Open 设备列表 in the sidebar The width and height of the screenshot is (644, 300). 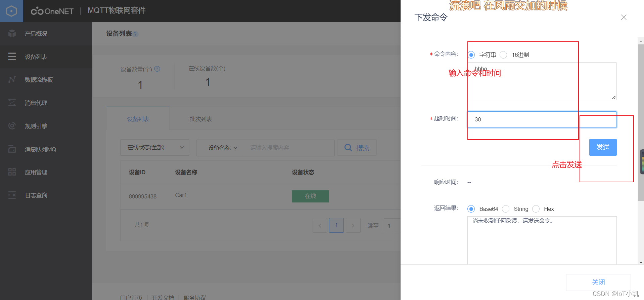46,57
